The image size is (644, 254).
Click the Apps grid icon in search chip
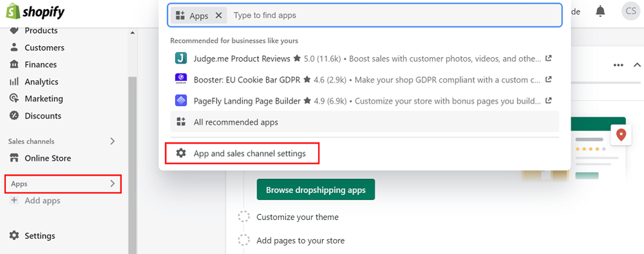(180, 15)
